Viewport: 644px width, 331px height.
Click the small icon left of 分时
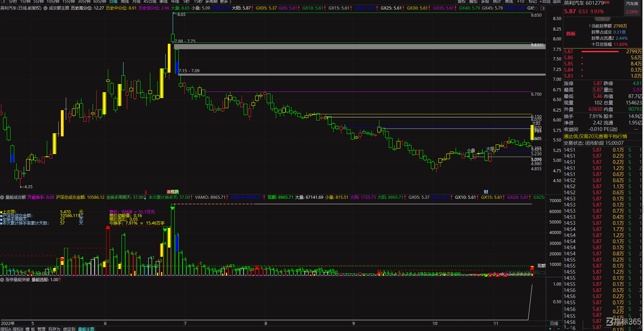(x=3, y=2)
